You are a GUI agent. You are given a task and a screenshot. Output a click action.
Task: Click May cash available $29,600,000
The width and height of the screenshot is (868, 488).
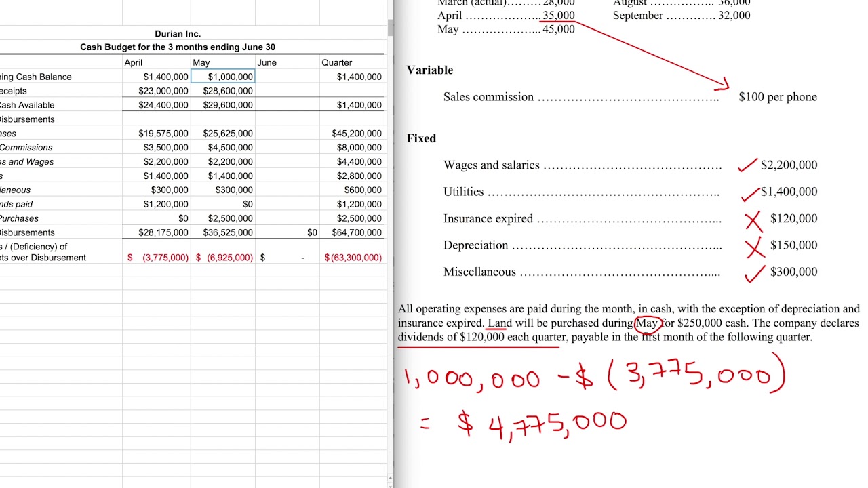222,105
